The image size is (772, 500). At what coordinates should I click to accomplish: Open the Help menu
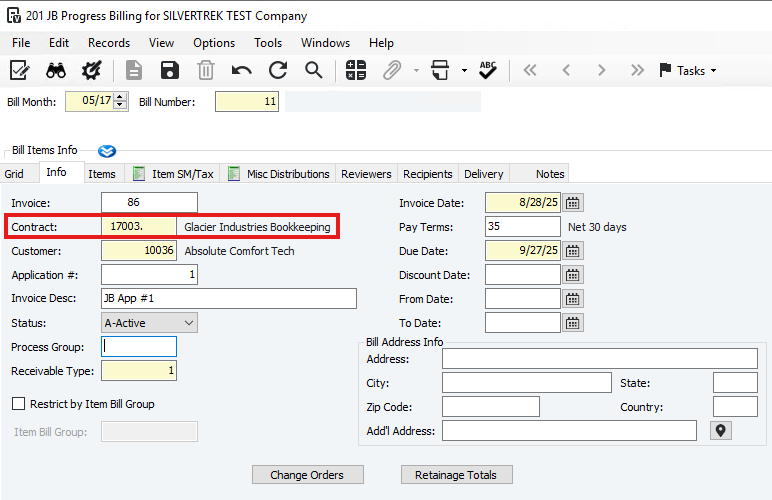[x=382, y=43]
